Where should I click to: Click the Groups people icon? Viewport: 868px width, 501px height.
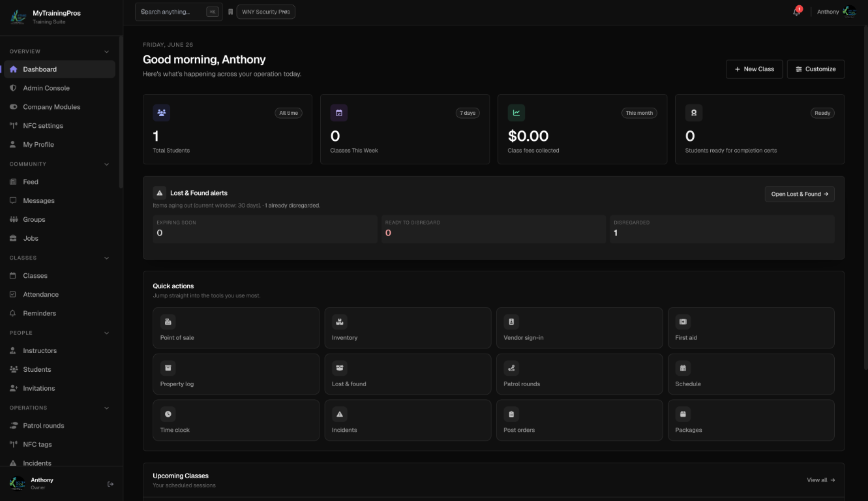13,220
